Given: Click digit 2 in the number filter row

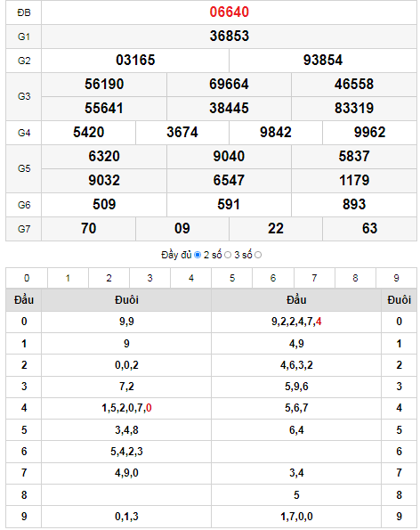Looking at the screenshot, I should (109, 278).
